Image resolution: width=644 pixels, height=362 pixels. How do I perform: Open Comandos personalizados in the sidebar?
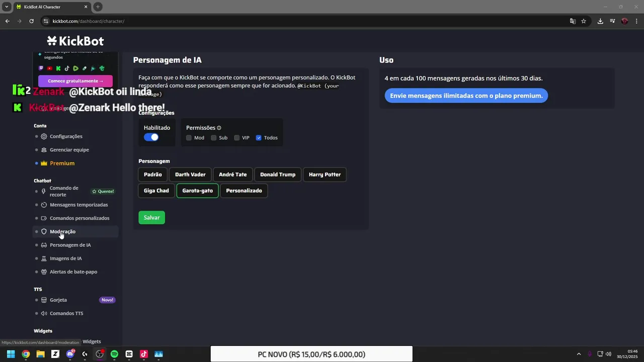click(79, 218)
